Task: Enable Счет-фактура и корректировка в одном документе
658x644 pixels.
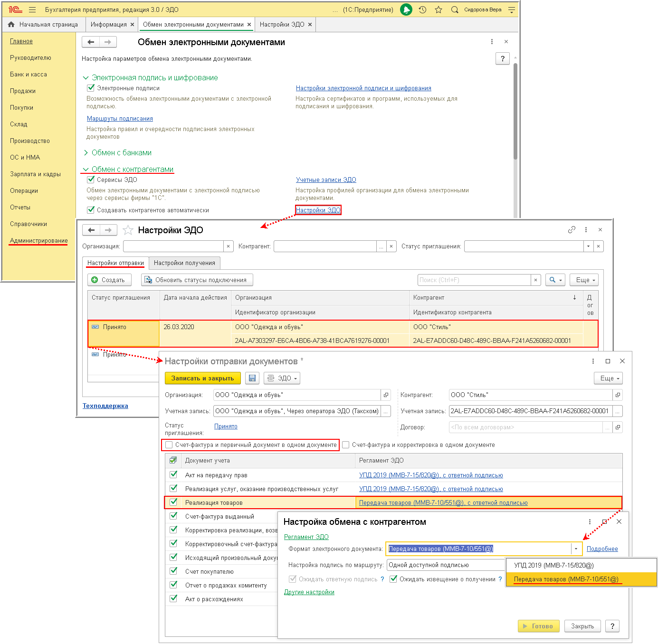Action: tap(346, 445)
